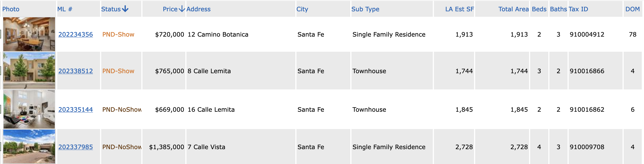Click the Status column sort arrow
Viewport: 644px width, 164px height.
[x=125, y=9]
